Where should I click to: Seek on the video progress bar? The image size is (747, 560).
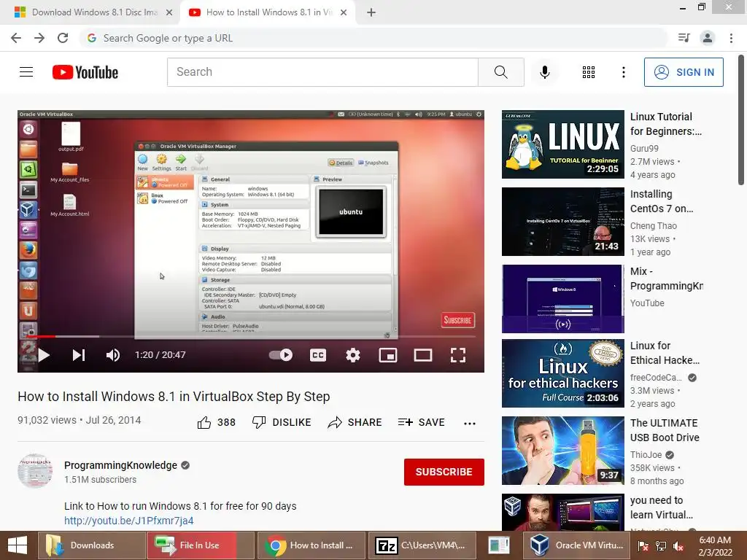pyautogui.click(x=251, y=337)
